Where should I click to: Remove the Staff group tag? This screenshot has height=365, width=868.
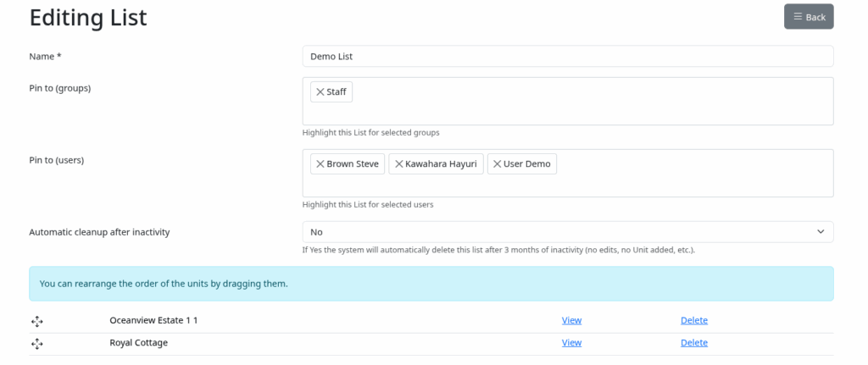[x=320, y=91]
